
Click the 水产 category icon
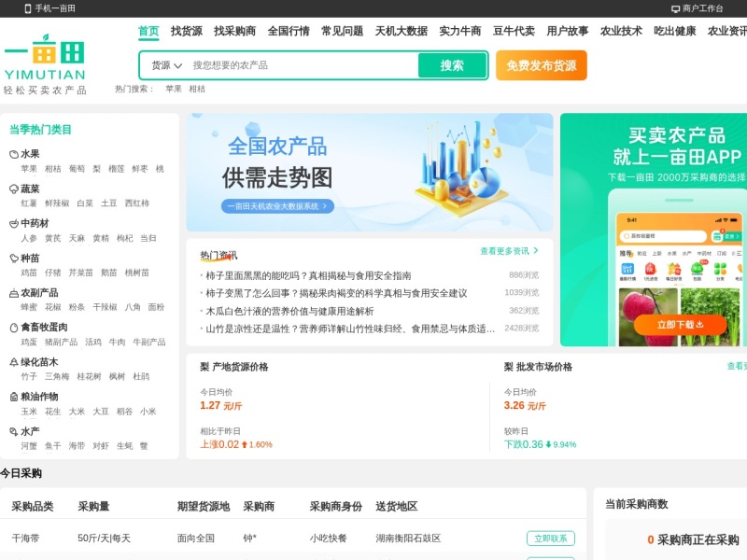tap(14, 431)
